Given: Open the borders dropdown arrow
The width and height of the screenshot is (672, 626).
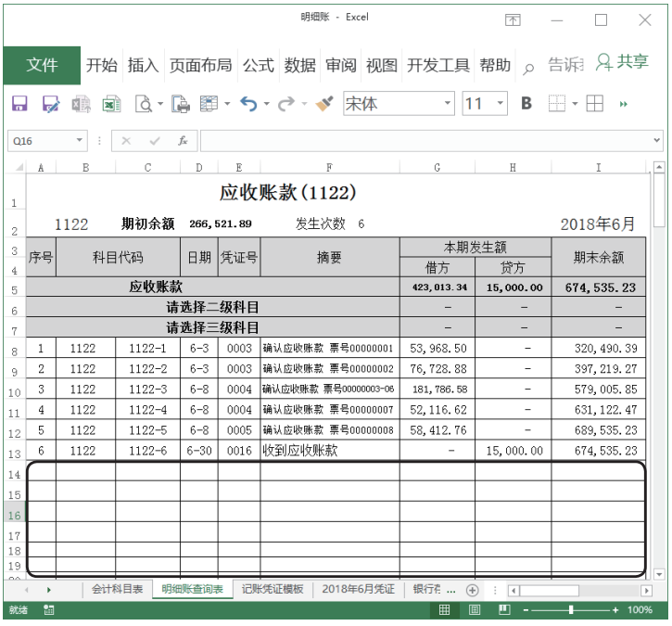Looking at the screenshot, I should coord(575,104).
